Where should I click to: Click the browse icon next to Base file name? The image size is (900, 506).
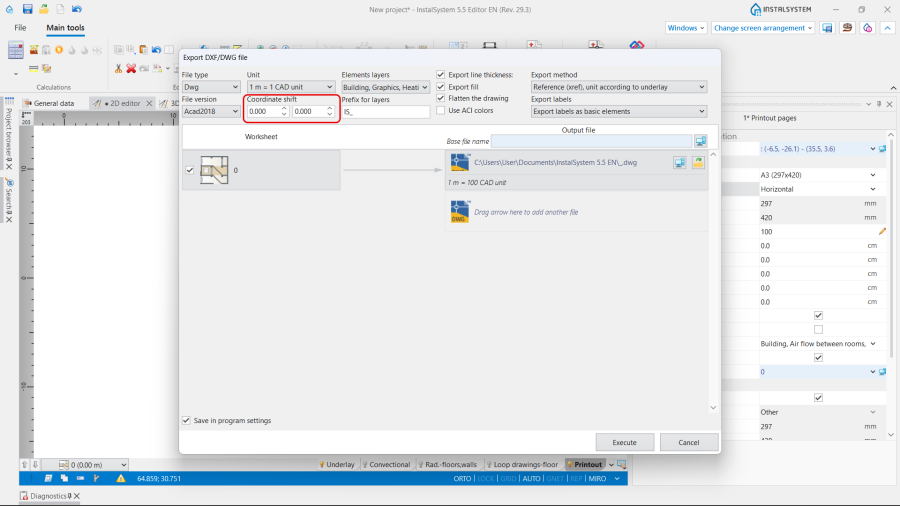(700, 141)
